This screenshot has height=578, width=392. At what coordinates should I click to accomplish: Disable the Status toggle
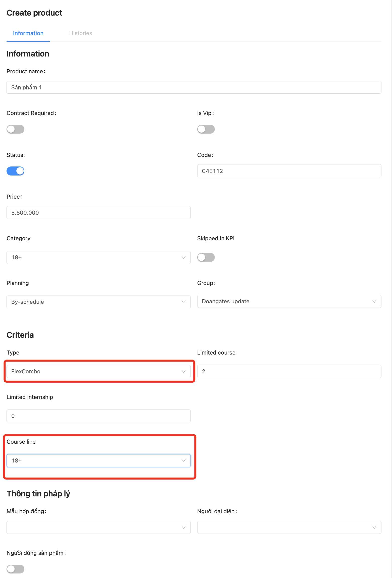tap(15, 171)
